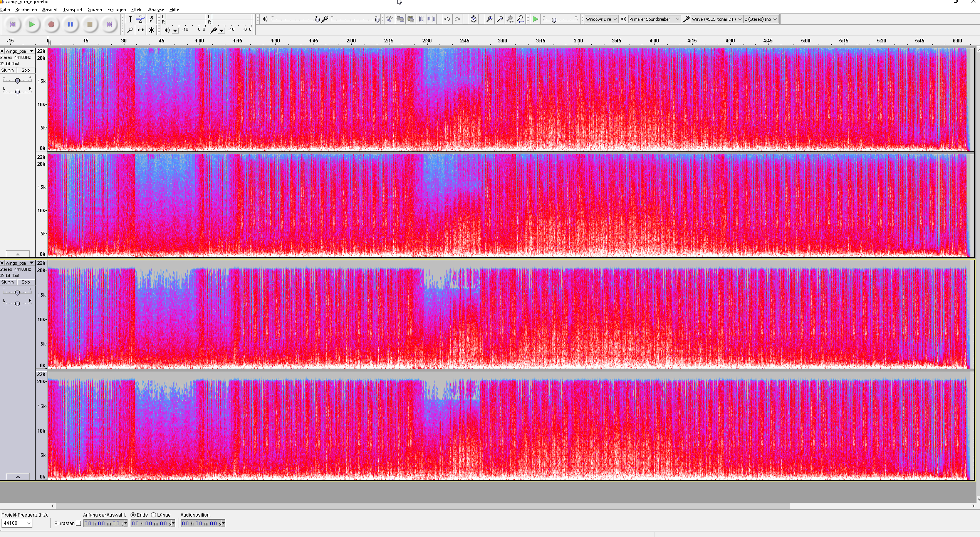
Task: Click the Zoom-in magnifier with plus icon
Action: coord(489,19)
